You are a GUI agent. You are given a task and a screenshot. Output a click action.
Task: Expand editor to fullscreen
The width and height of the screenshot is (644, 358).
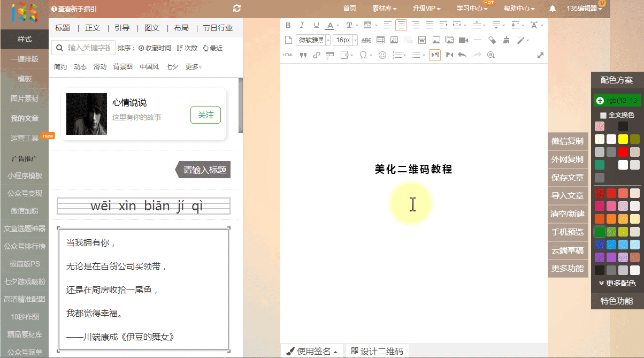[540, 55]
